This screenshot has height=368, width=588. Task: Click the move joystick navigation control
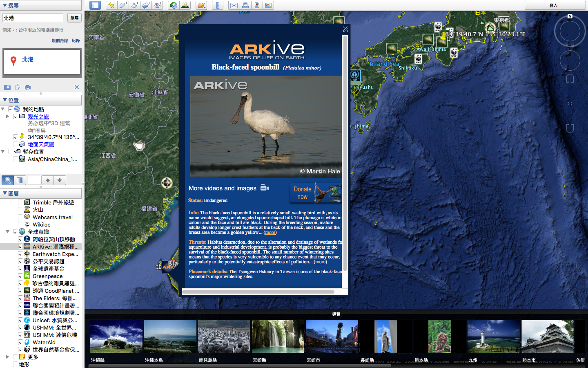tap(570, 61)
